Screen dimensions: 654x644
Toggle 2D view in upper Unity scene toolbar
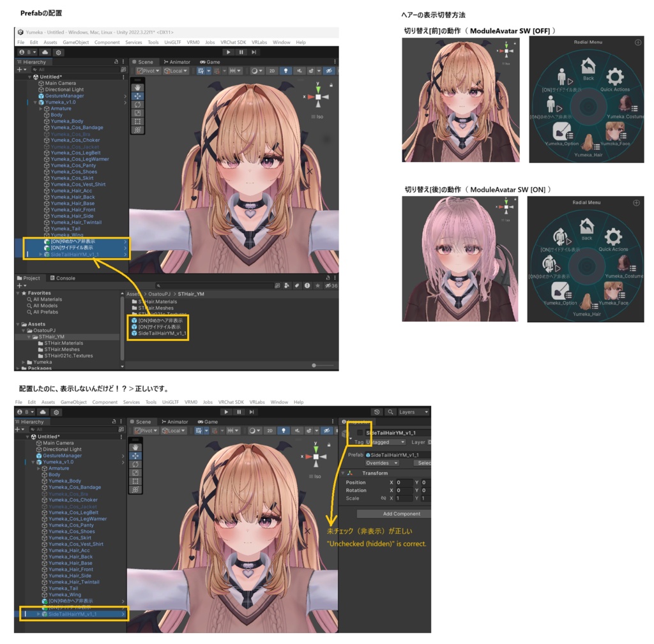coord(272,71)
